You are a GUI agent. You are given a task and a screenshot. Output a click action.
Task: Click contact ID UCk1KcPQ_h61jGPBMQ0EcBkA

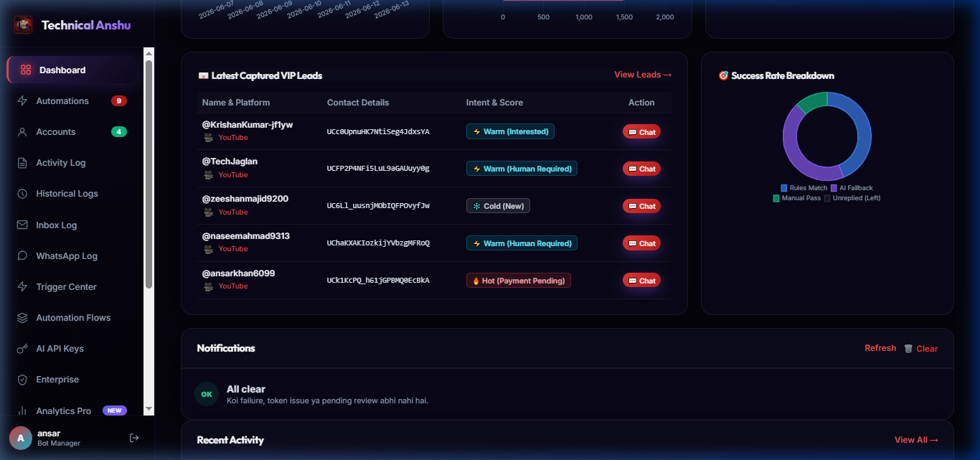pos(378,281)
